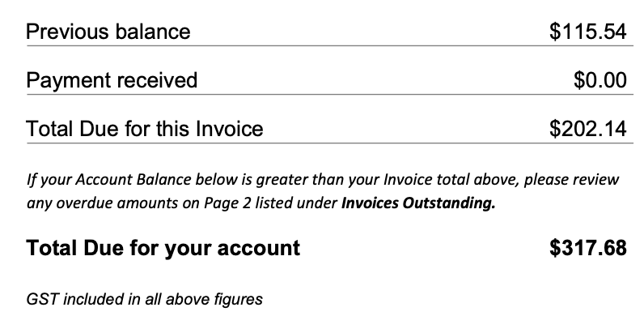Select the bold $317.68 account total
The image size is (644, 316).
point(588,248)
